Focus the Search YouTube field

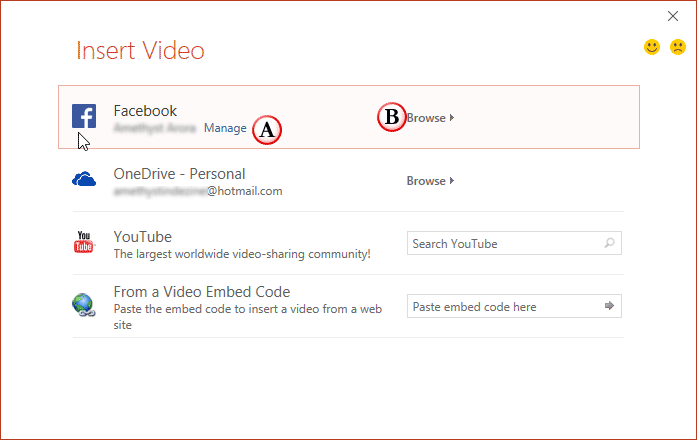tap(514, 243)
